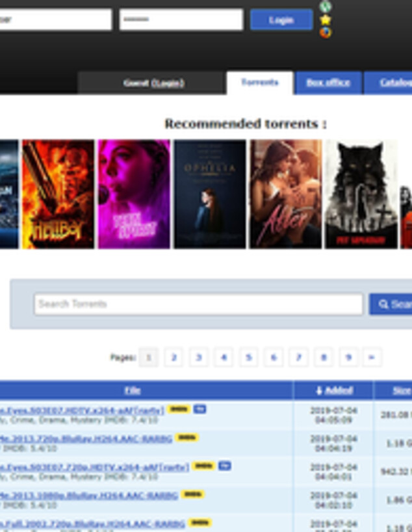Screen dimensions: 412x532
Task: Click the blue Search button
Action: click(391, 304)
